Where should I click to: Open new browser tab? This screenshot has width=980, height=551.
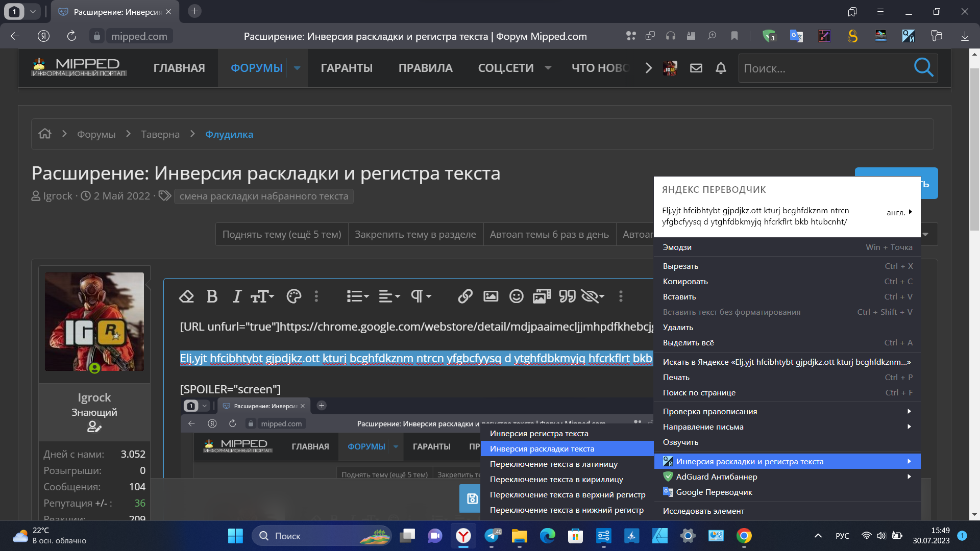click(194, 11)
